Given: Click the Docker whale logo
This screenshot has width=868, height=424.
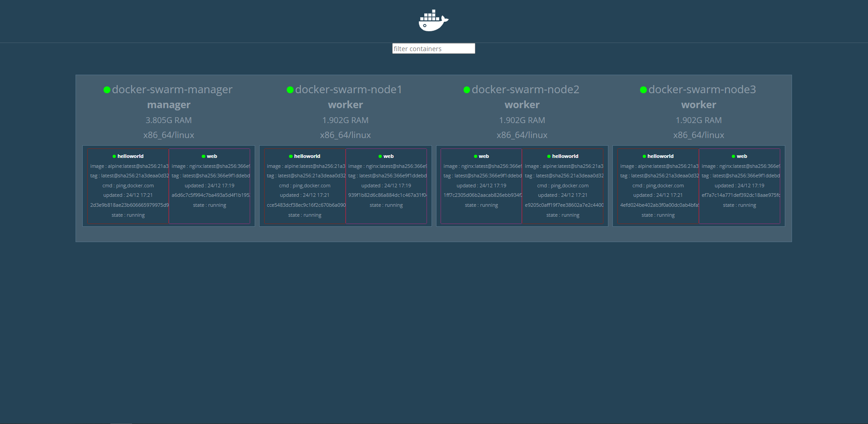Looking at the screenshot, I should (x=432, y=20).
